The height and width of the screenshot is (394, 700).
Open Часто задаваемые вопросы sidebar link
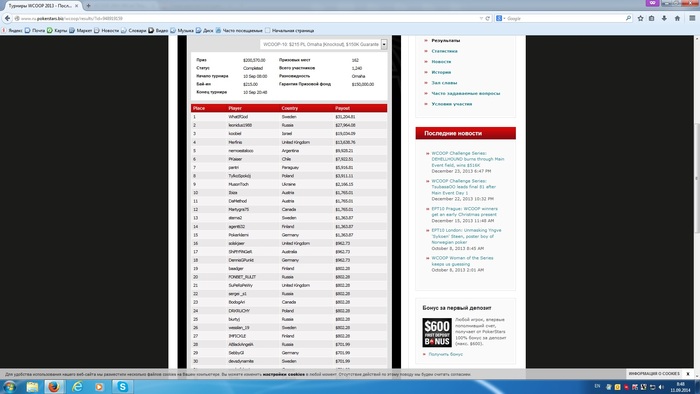point(465,93)
